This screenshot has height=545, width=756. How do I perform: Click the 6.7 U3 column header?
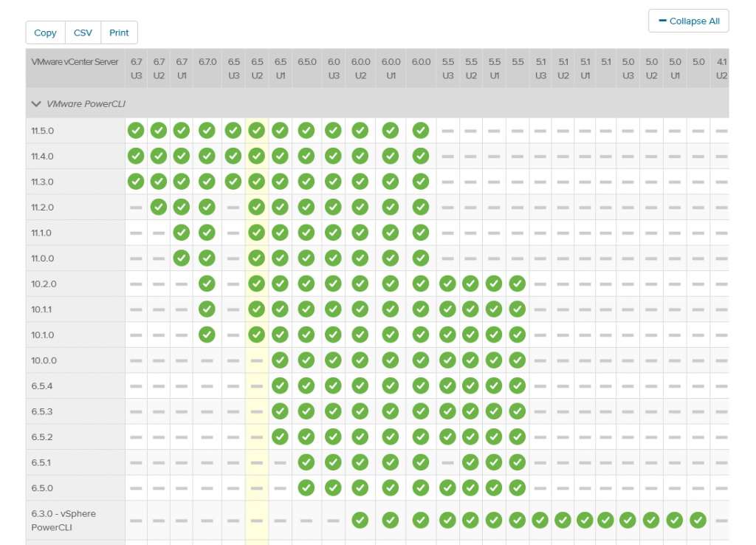[x=136, y=69]
